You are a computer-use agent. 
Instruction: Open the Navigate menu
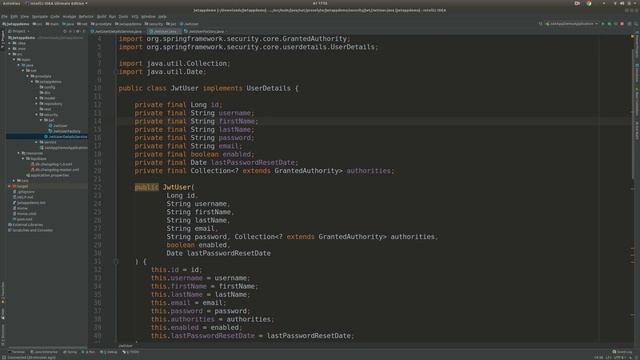tap(40, 17)
